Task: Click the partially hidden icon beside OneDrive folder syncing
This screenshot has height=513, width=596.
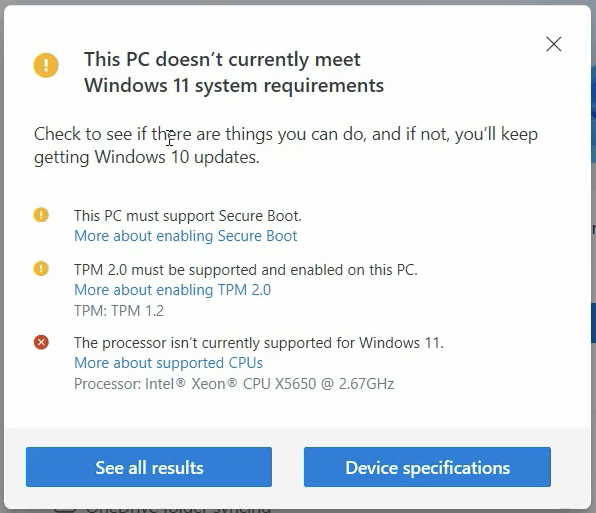Action: coord(65,510)
